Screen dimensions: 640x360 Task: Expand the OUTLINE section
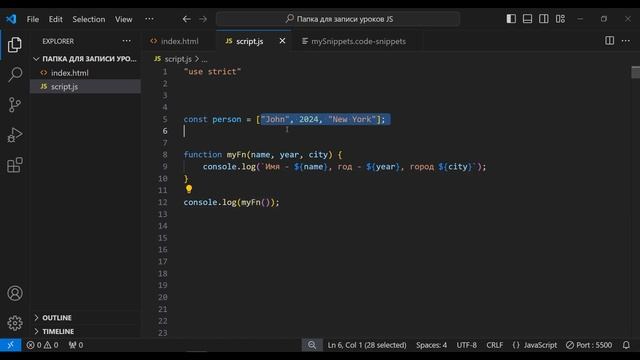point(85,318)
